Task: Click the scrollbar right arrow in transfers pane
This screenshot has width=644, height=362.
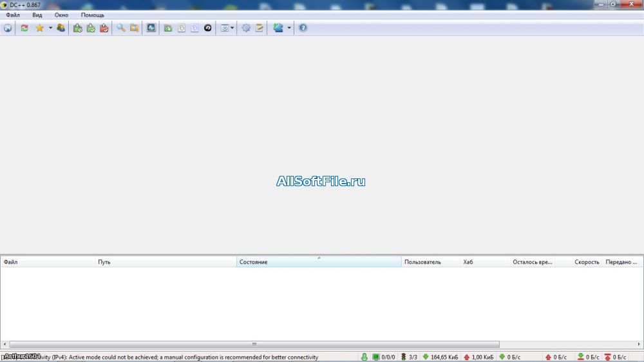Action: click(639, 344)
